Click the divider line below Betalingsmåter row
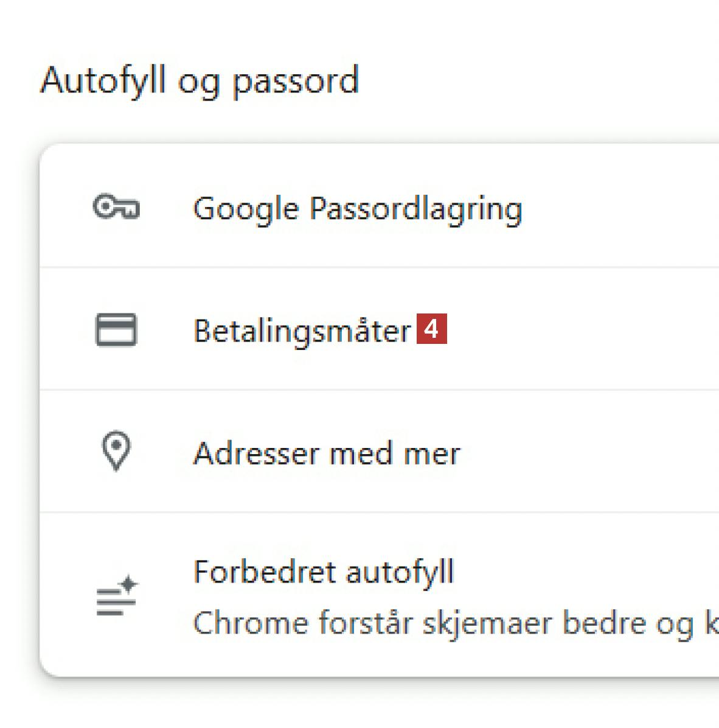This screenshot has height=728, width=719. point(377,390)
